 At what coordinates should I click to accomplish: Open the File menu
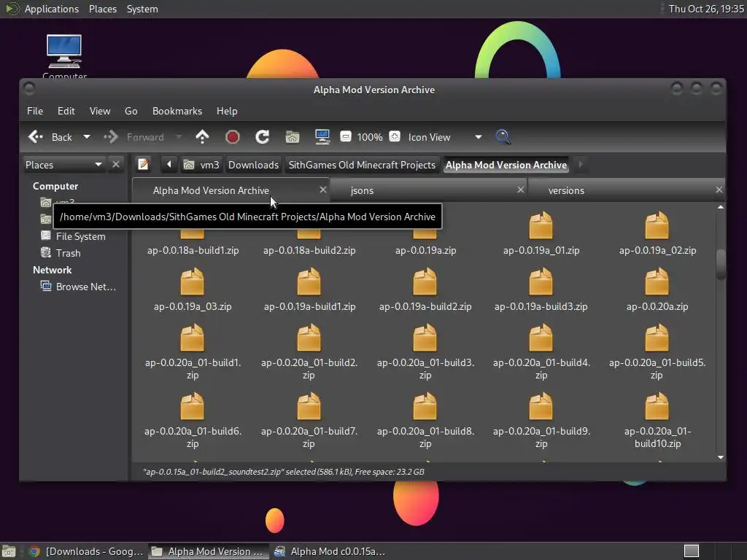(35, 111)
